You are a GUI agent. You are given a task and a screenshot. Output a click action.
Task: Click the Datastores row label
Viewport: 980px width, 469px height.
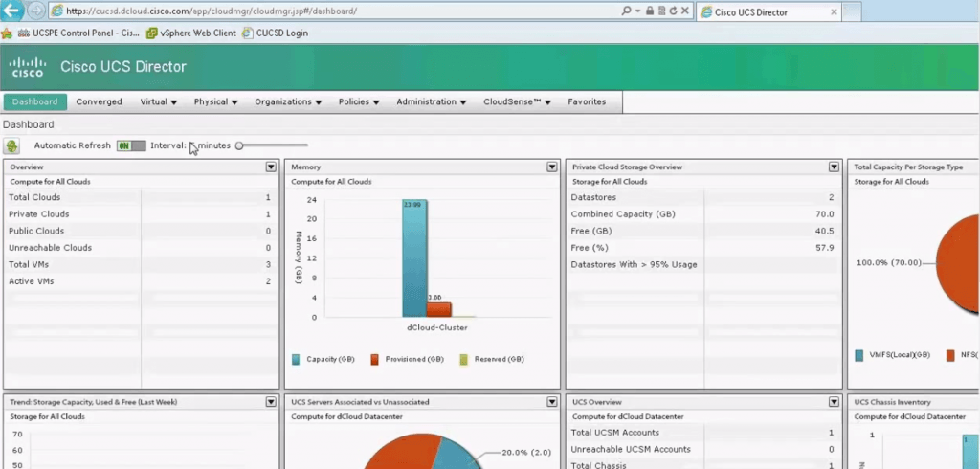(593, 197)
